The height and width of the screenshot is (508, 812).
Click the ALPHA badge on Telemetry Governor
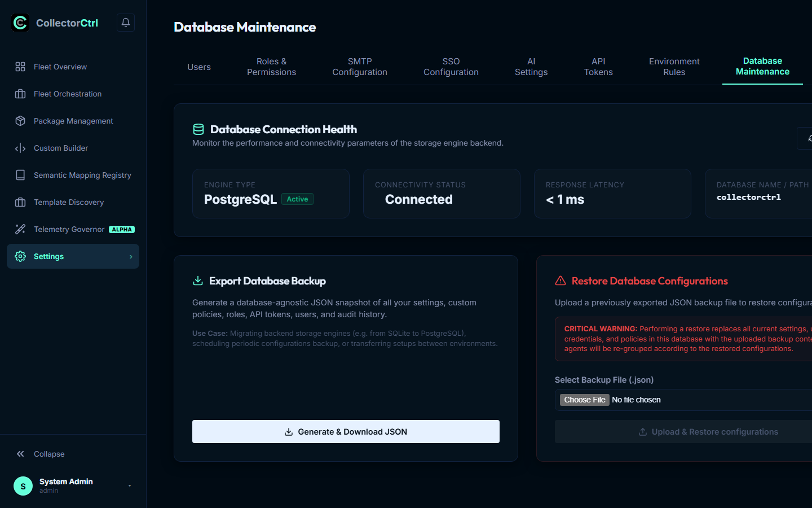coord(122,230)
